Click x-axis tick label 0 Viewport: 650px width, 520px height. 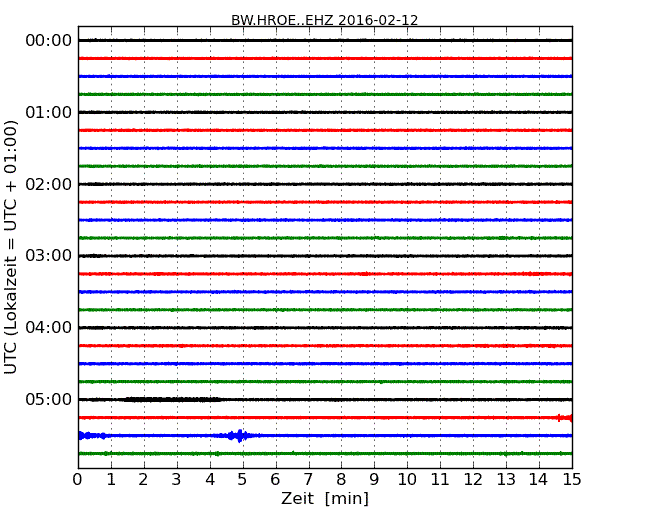click(78, 479)
